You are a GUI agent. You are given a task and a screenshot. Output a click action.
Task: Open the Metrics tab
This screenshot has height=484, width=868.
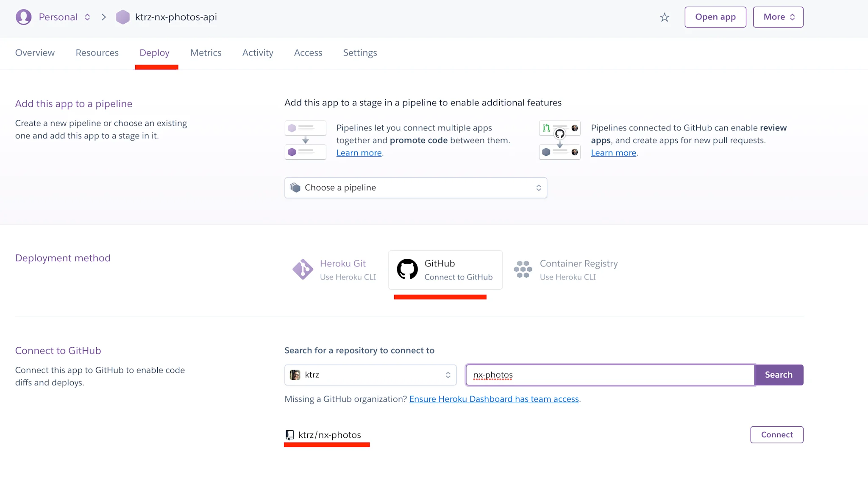[x=206, y=53]
